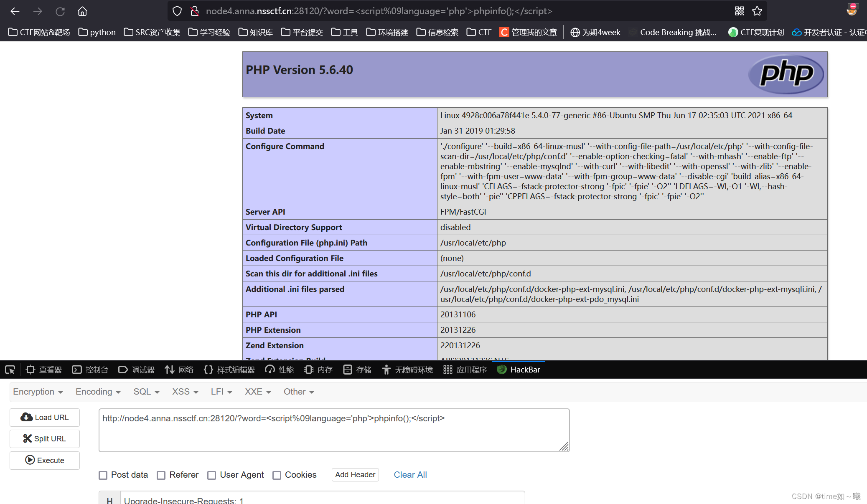Select the HackBar devtools tab

click(x=519, y=370)
